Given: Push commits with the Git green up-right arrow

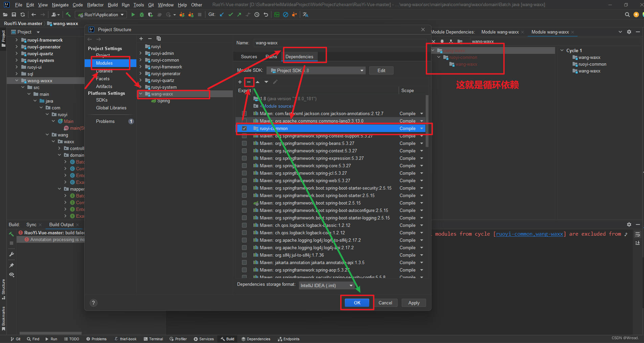Looking at the screenshot, I should point(239,15).
